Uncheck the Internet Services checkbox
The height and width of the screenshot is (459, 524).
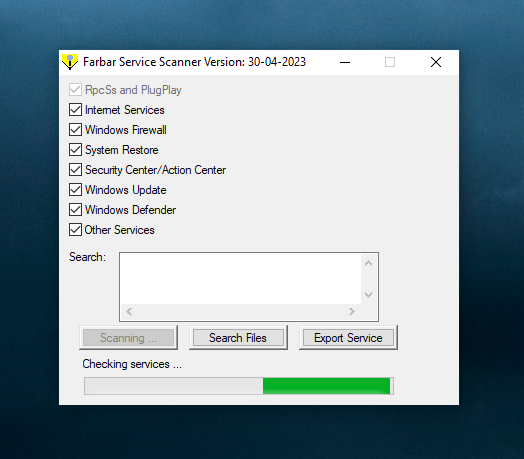coord(76,110)
